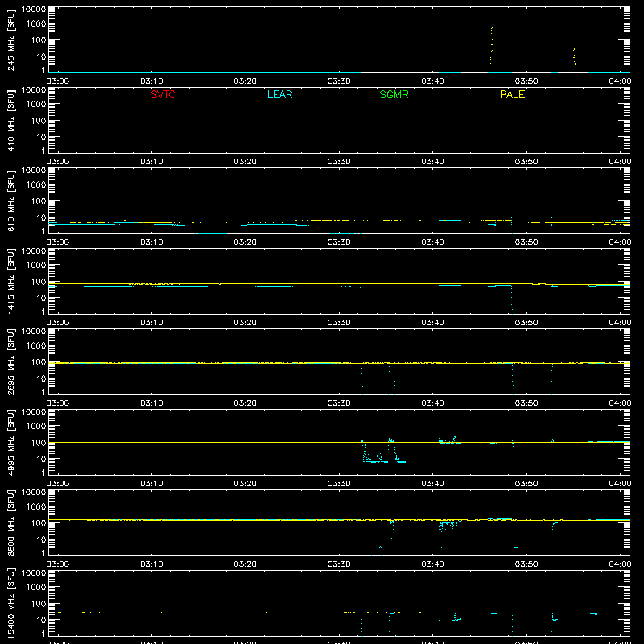This screenshot has width=644, height=644.
Task: Select the 245 MHz [SFU] axis title
Action: tap(10, 40)
